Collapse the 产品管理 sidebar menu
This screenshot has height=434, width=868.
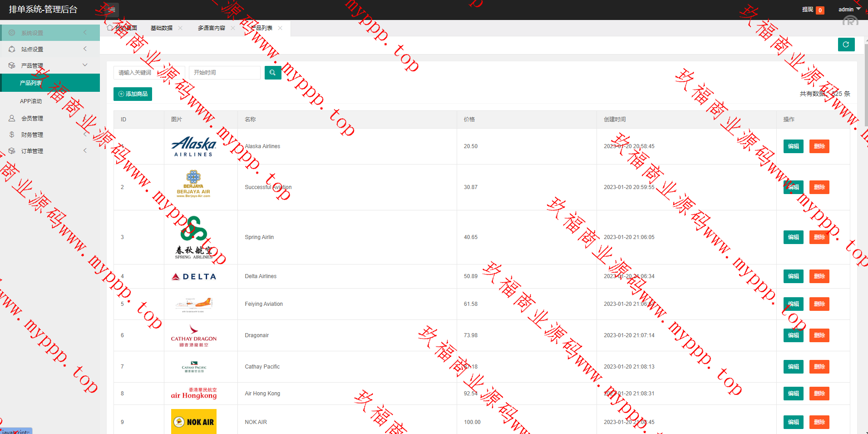coord(50,65)
